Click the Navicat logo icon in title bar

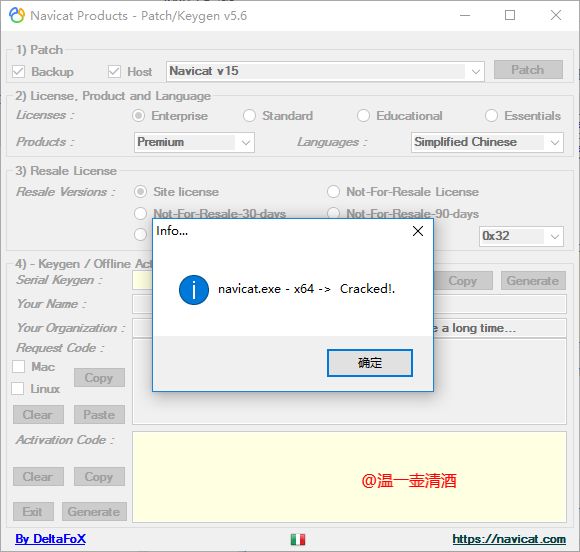pos(17,16)
